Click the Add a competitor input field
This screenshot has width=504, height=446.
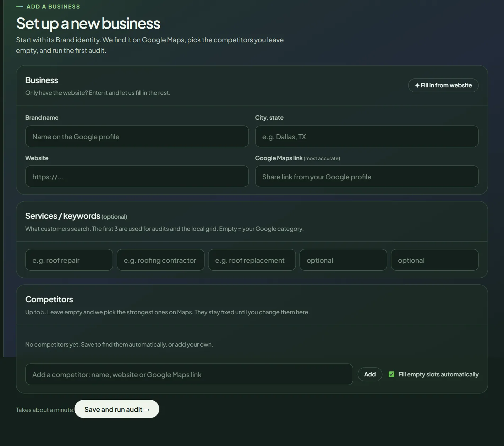click(x=189, y=374)
